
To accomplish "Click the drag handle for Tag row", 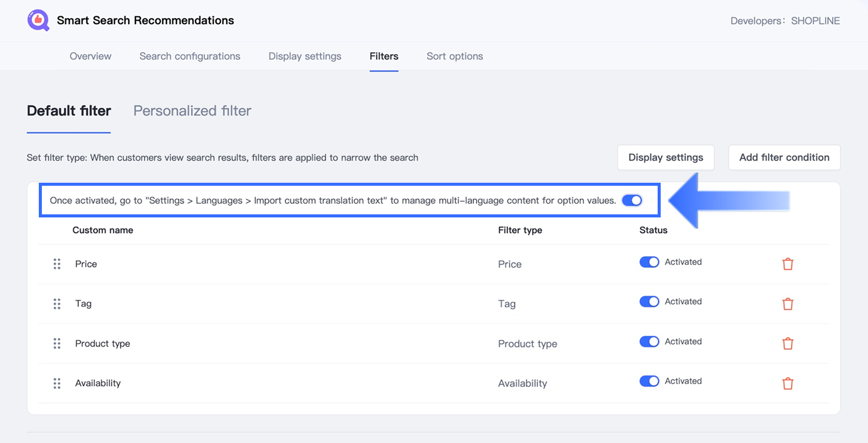I will 57,304.
